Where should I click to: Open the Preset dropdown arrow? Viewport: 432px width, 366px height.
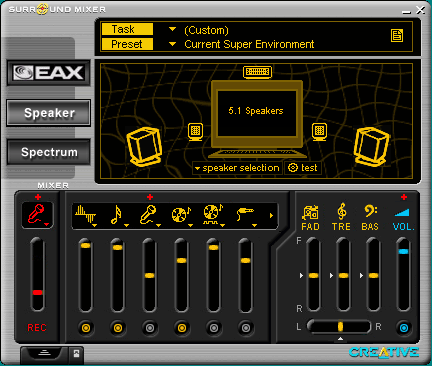click(172, 44)
